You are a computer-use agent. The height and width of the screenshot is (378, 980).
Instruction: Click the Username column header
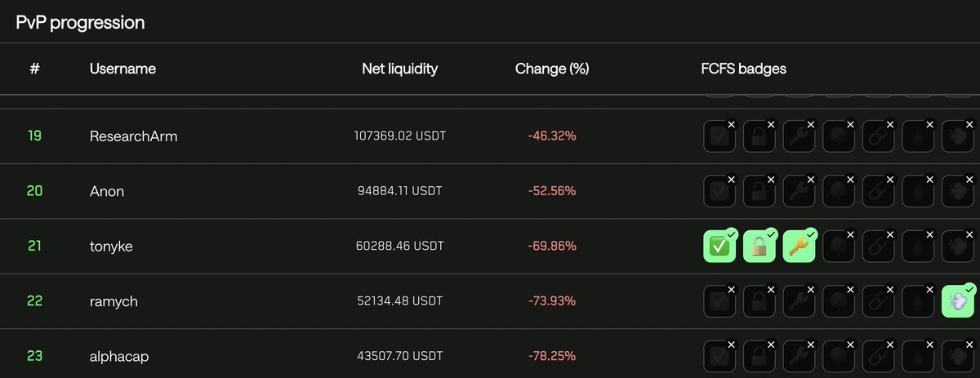pyautogui.click(x=122, y=69)
